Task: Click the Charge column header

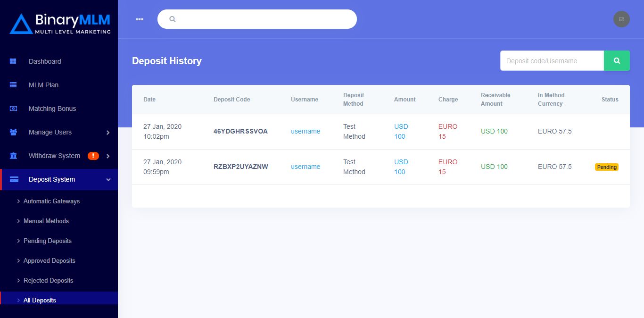Action: click(x=448, y=100)
